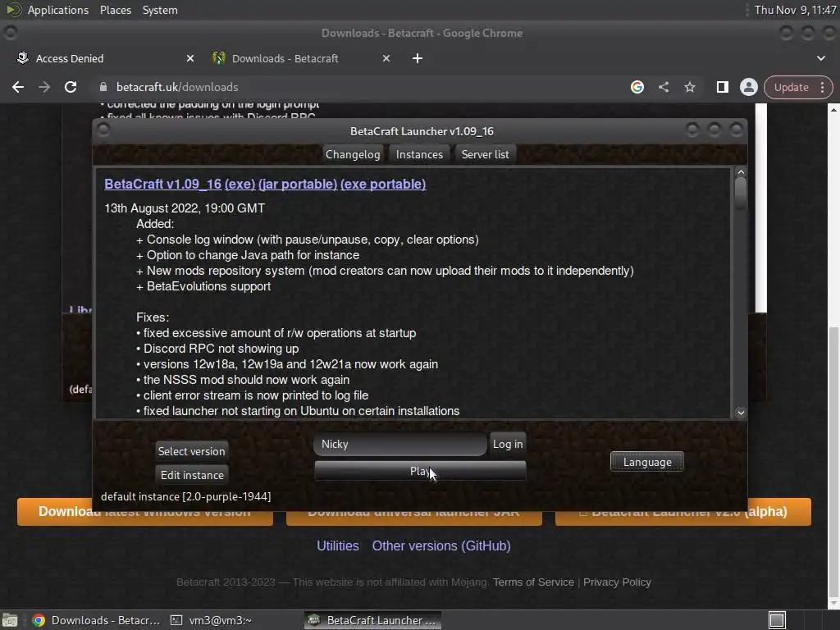
Task: Share this page via share icon
Action: (664, 87)
